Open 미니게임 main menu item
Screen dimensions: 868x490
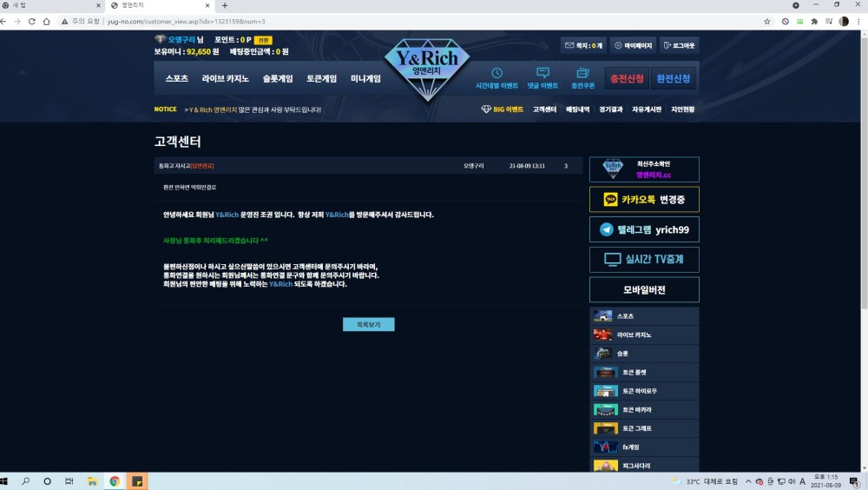(x=365, y=79)
